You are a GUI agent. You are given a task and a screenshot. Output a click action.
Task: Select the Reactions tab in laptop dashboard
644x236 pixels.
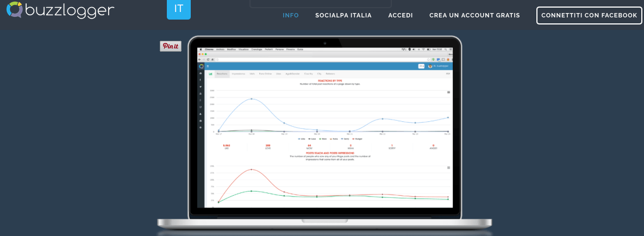click(222, 73)
